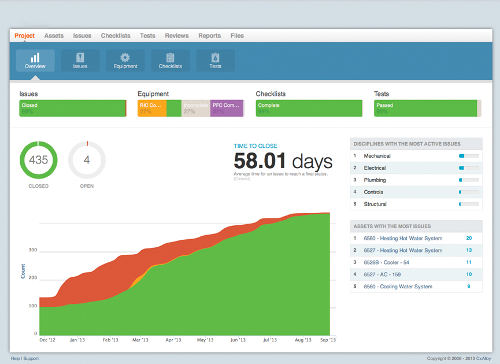Open the Cooling Water System asset link
This screenshot has width=500, height=364.
(398, 286)
